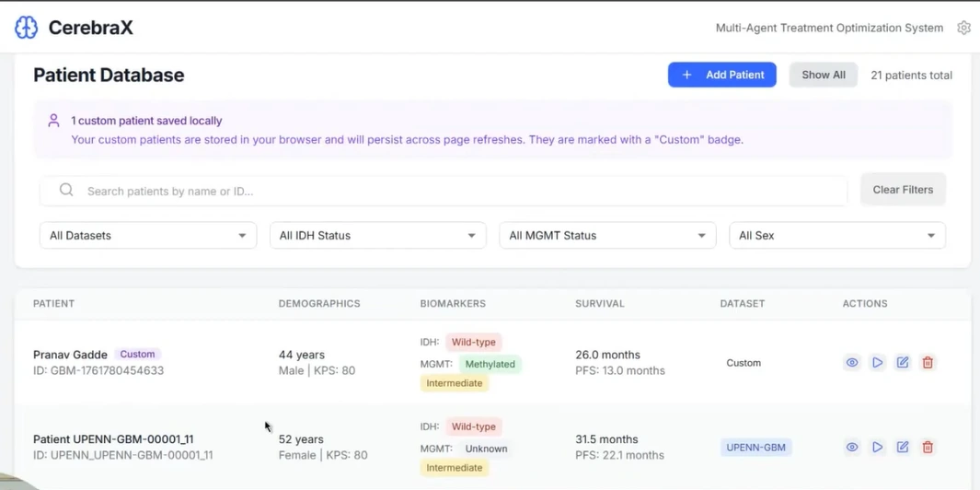Click the 21 patients total text

pos(911,76)
